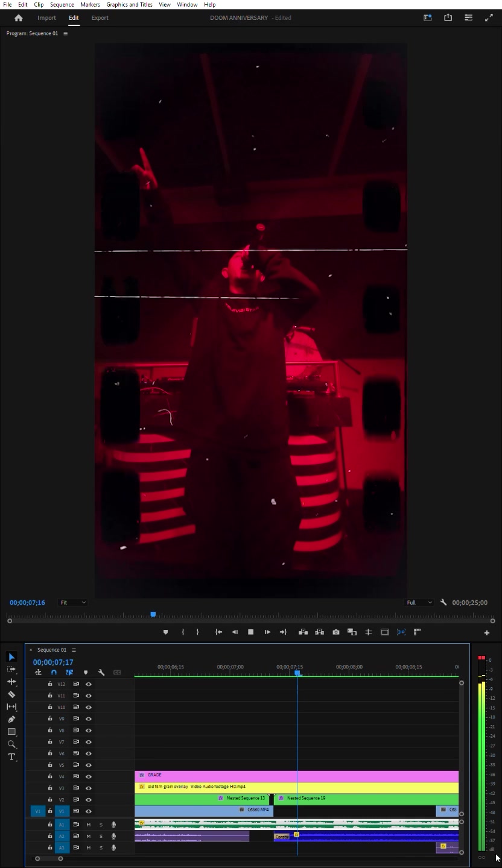This screenshot has height=868, width=502.
Task: Select the Nested Sequence 19 clip
Action: pyautogui.click(x=366, y=799)
